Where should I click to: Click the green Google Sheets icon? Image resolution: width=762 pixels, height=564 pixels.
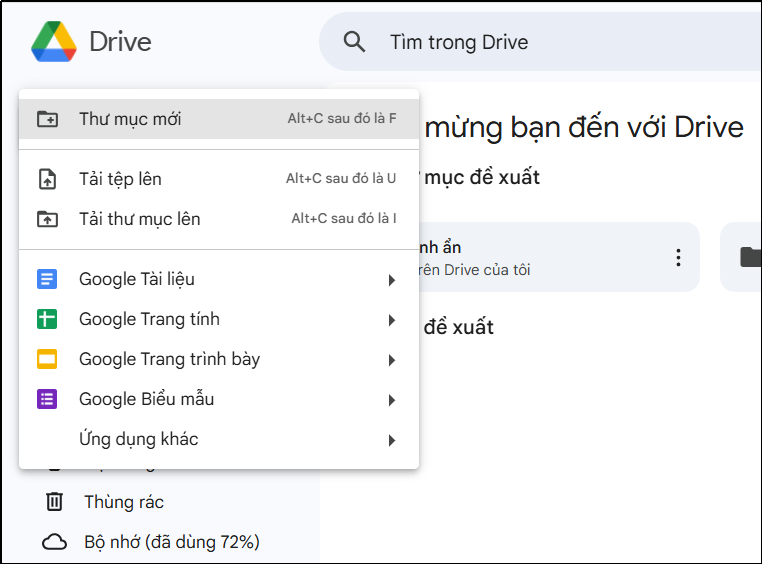tap(47, 319)
